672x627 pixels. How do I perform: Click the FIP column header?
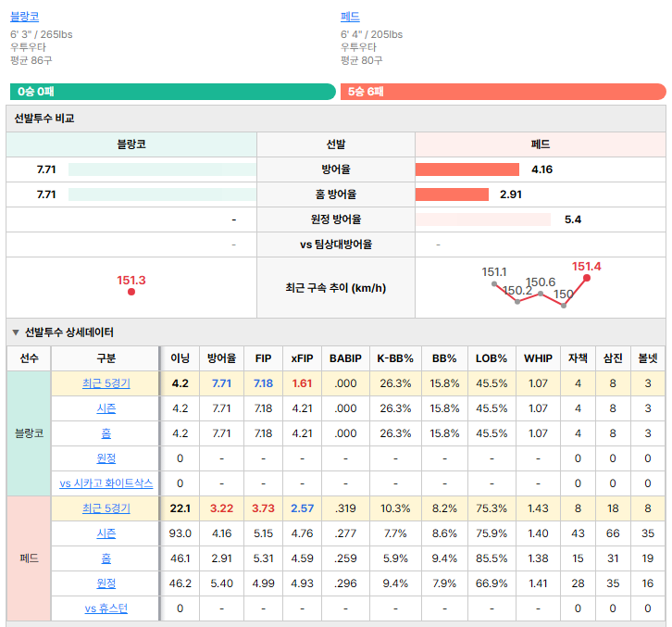pos(263,358)
